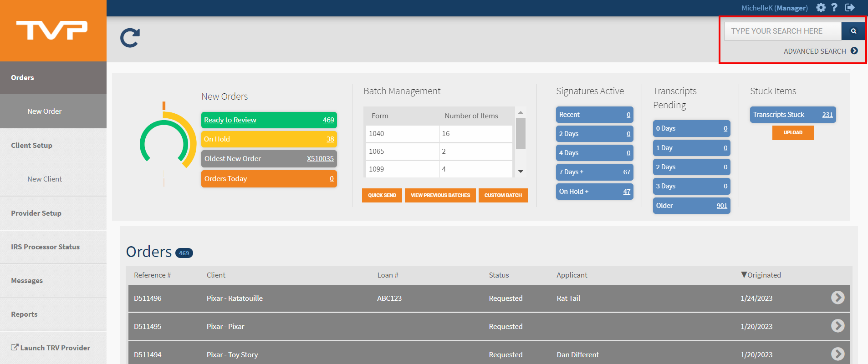Click the Custom Batch button
868x364 pixels.
(503, 195)
